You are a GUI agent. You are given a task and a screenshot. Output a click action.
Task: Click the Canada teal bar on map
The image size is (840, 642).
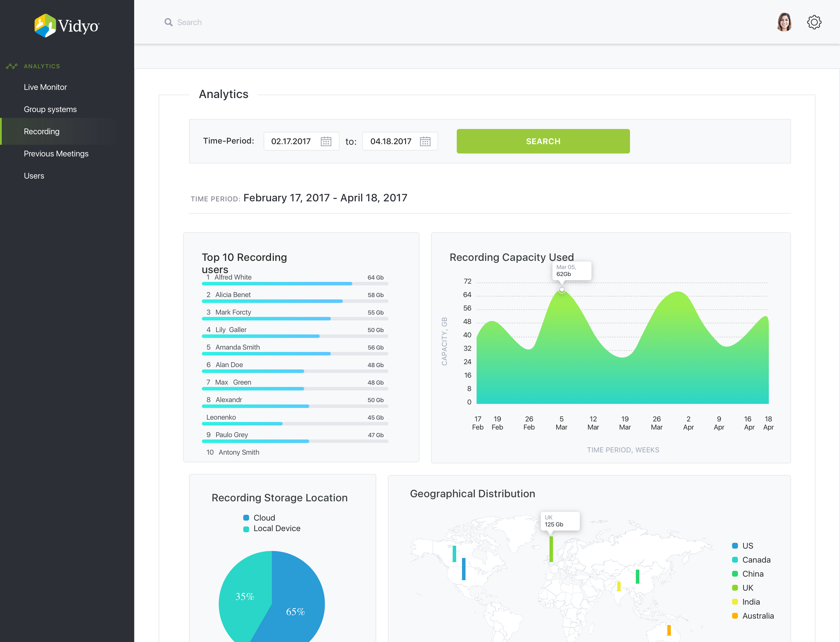tap(454, 554)
